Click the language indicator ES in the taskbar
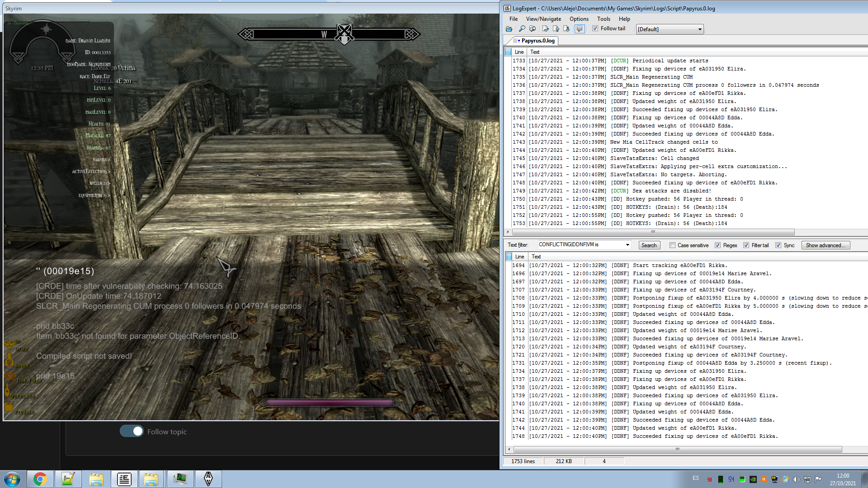The height and width of the screenshot is (488, 868). [x=695, y=478]
